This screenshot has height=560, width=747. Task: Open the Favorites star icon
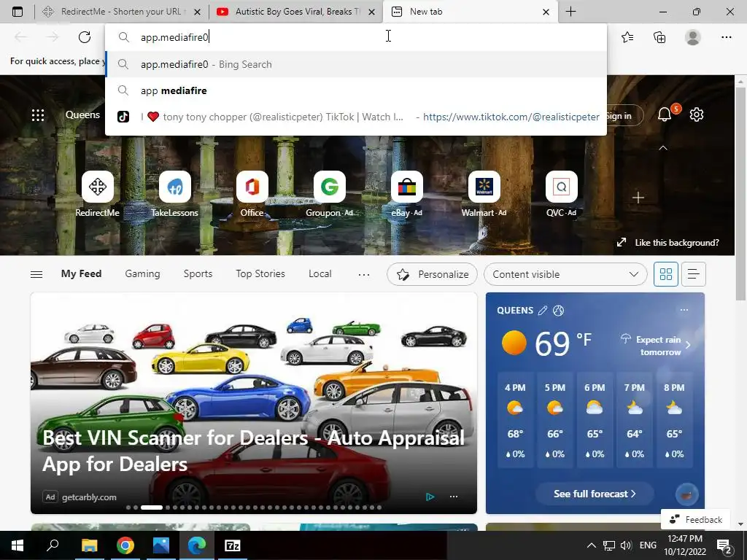[627, 37]
